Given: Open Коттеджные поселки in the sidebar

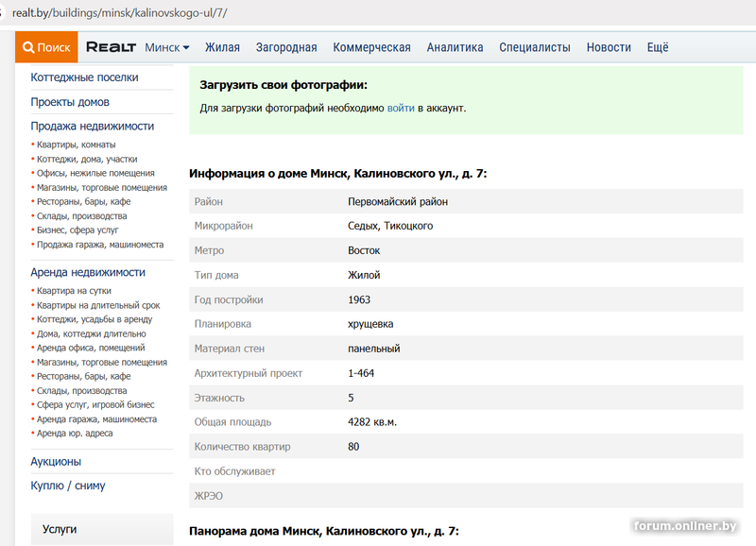Looking at the screenshot, I should (84, 77).
